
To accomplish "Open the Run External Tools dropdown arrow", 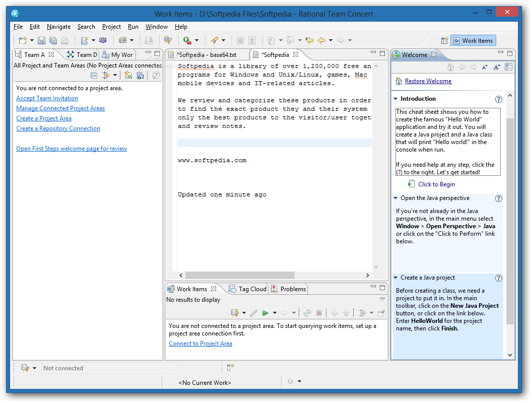I will coord(196,40).
